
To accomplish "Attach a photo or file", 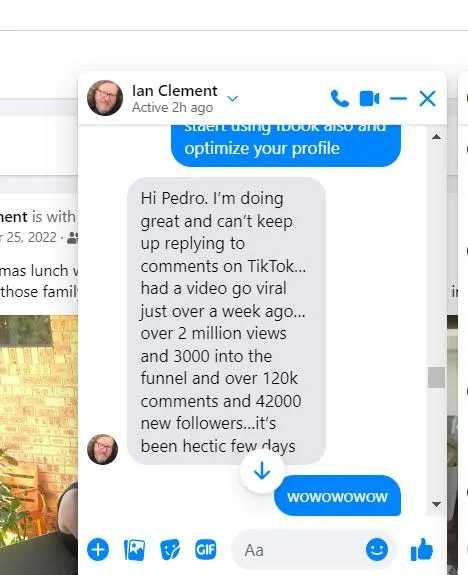I will click(134, 550).
